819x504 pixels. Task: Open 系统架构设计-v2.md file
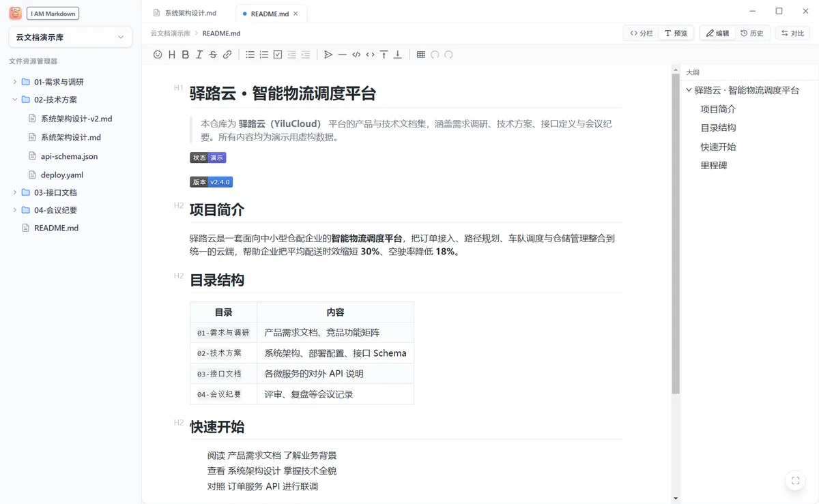point(76,119)
